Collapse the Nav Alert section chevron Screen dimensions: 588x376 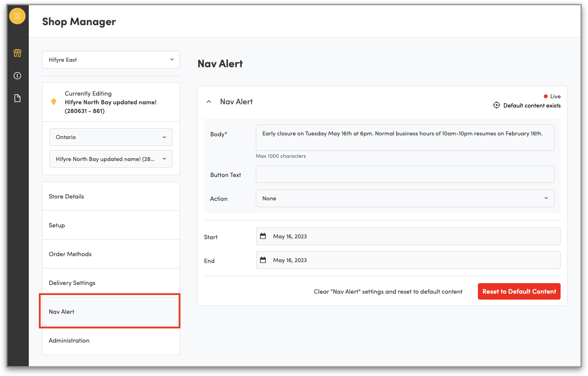(209, 102)
